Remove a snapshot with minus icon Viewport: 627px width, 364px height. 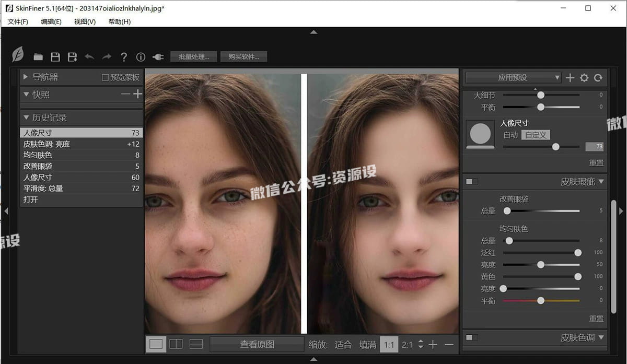(x=125, y=94)
